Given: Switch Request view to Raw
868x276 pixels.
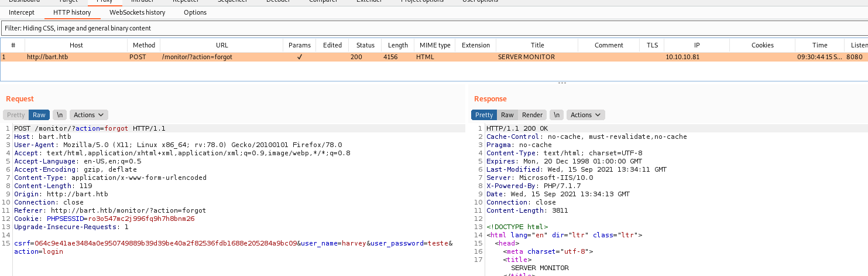Looking at the screenshot, I should tap(39, 115).
